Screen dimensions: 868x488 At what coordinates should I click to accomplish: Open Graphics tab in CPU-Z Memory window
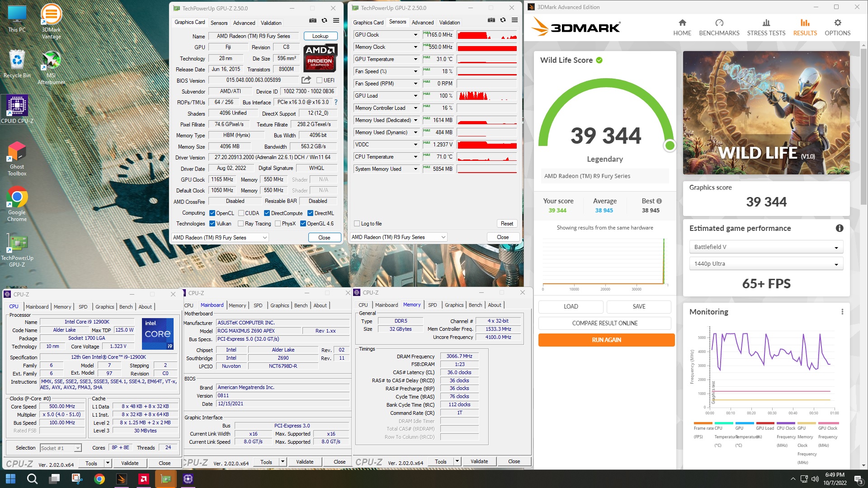(454, 305)
